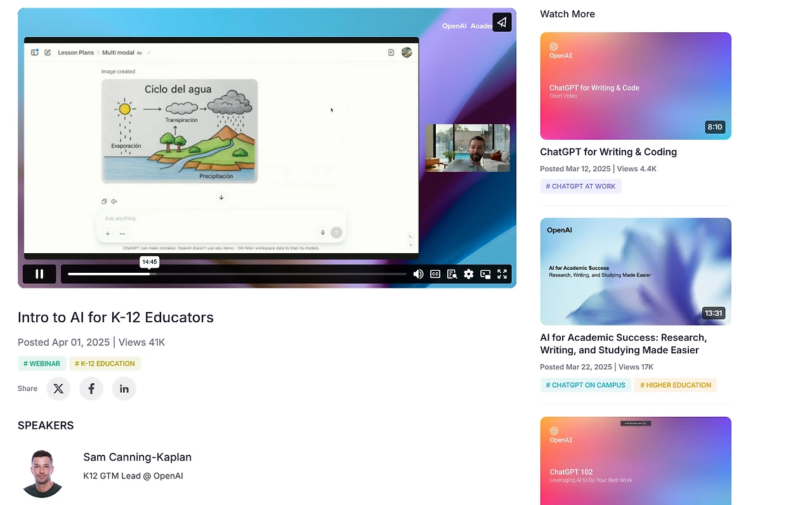Screen dimensions: 812x505
Task: Mute the video with the speaker icon
Action: tap(418, 274)
